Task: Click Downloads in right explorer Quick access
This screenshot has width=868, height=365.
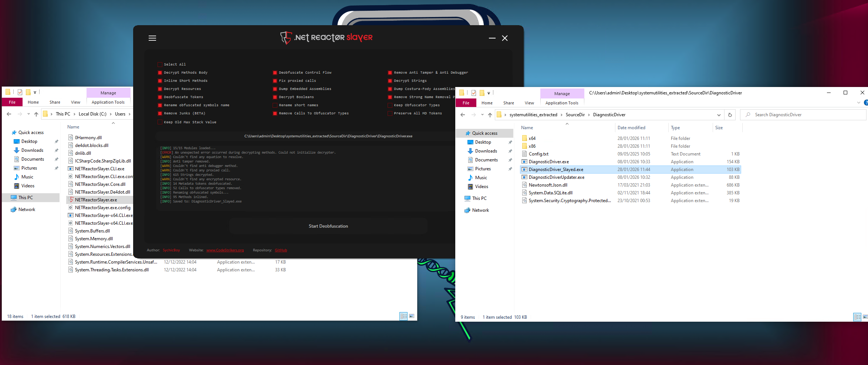Action: (x=486, y=151)
